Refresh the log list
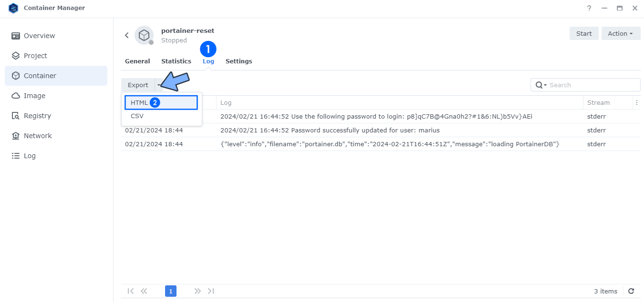This screenshot has height=302, width=644. tap(631, 291)
